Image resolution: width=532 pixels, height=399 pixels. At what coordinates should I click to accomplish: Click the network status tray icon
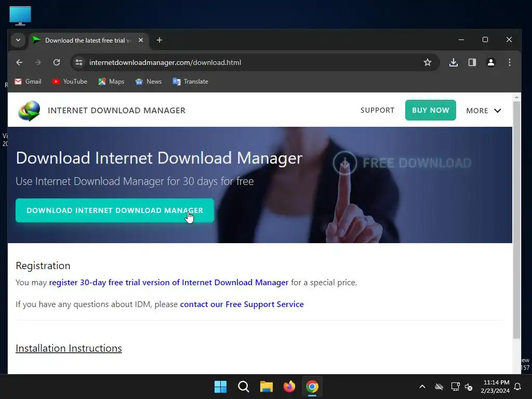pos(455,387)
